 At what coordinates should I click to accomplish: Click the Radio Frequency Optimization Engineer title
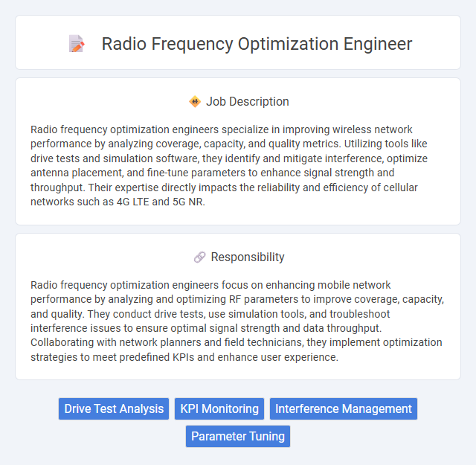pyautogui.click(x=257, y=44)
